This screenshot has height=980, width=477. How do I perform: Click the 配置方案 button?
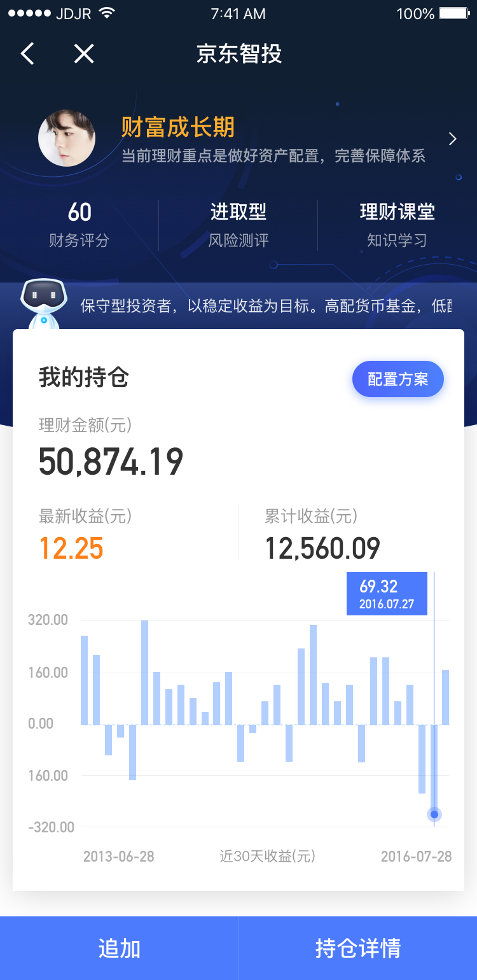click(x=398, y=379)
